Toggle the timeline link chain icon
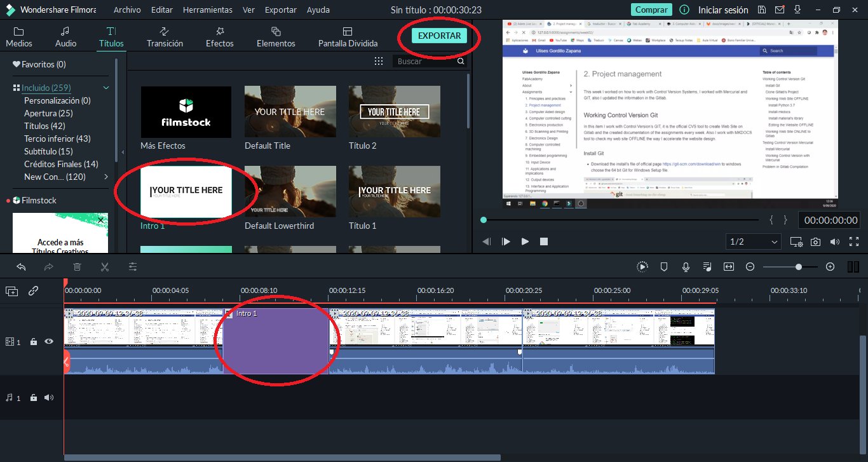868x462 pixels. 33,291
